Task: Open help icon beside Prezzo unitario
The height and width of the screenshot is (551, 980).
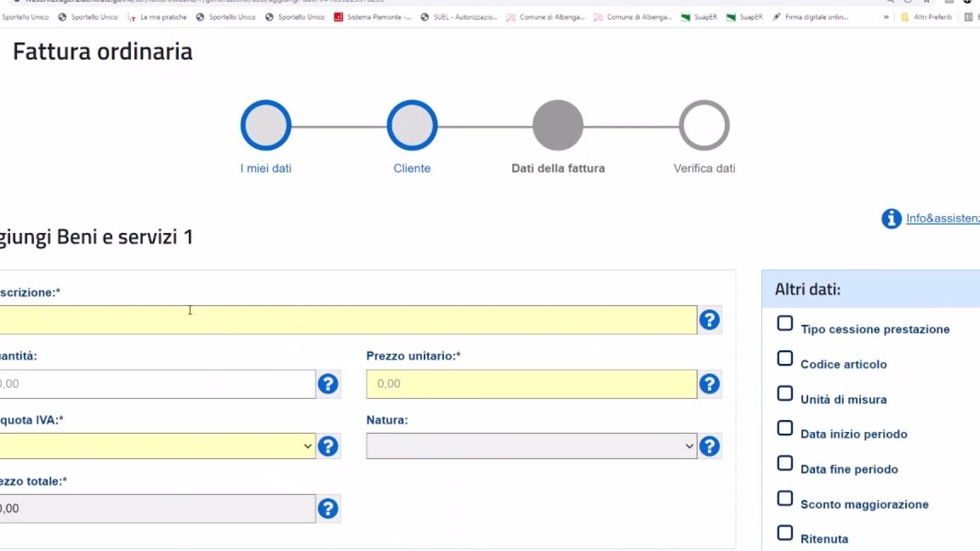Action: pos(709,383)
